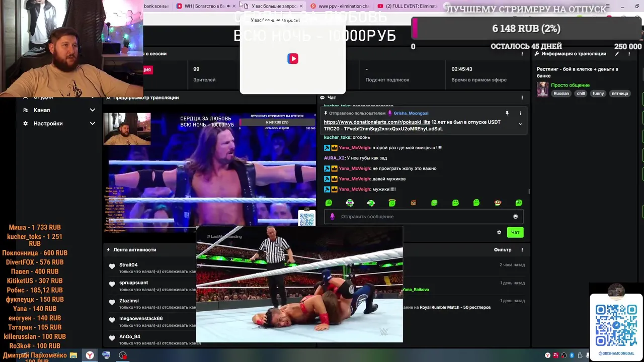
Task: Open the 'Просто общение' category link
Action: 570,85
